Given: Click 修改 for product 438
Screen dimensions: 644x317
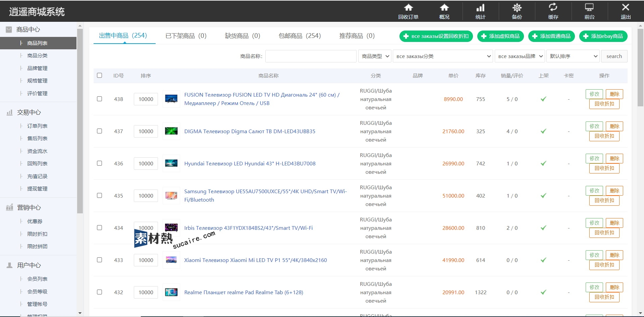Looking at the screenshot, I should point(594,94).
